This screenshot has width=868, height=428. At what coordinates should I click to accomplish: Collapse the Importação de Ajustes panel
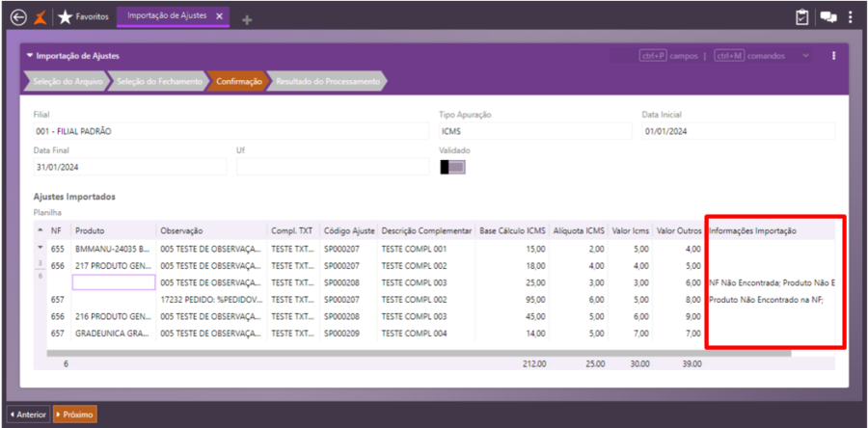(30, 56)
